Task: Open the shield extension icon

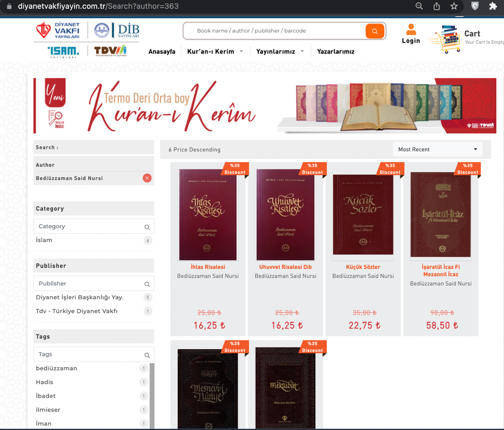Action: [x=475, y=6]
